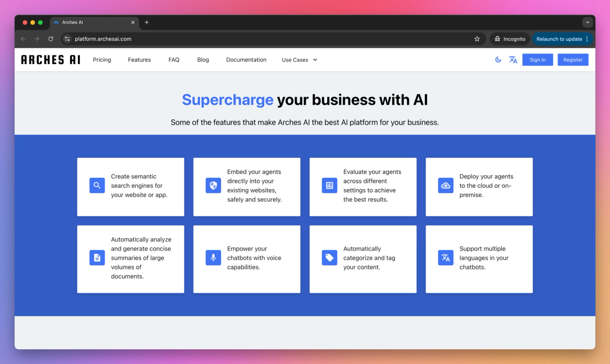Viewport: 610px width, 364px height.
Task: Close the Arches AI tab
Action: [x=133, y=22]
